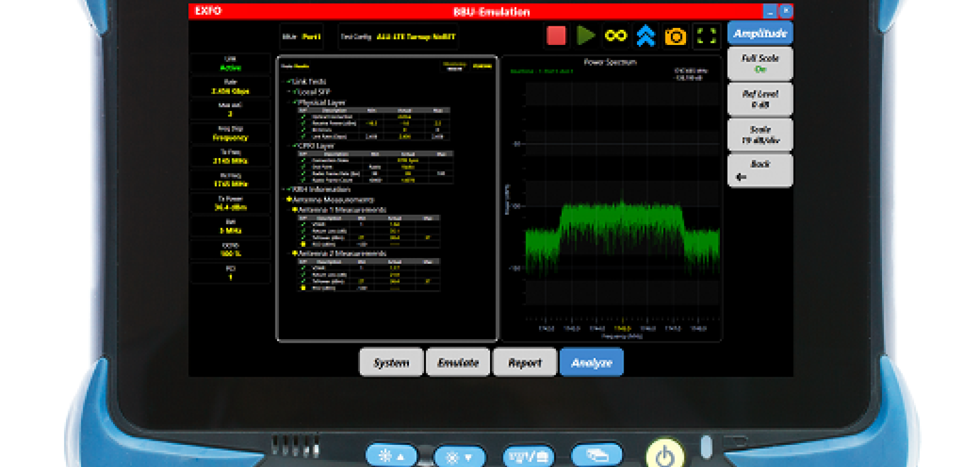Increase brightness with the hardware sun-up key

coord(391,456)
